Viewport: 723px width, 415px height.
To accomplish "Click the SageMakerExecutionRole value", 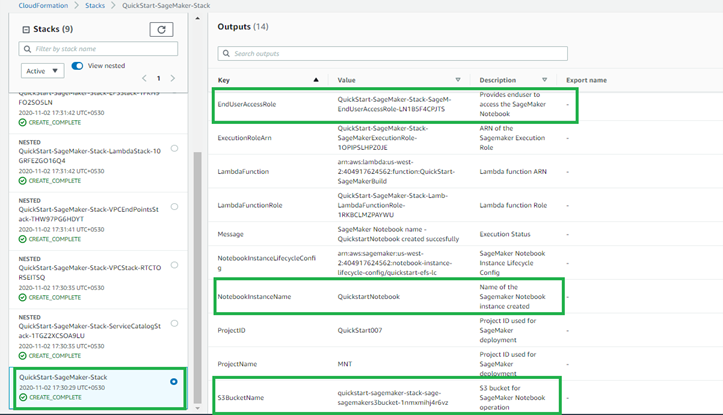I will 383,138.
